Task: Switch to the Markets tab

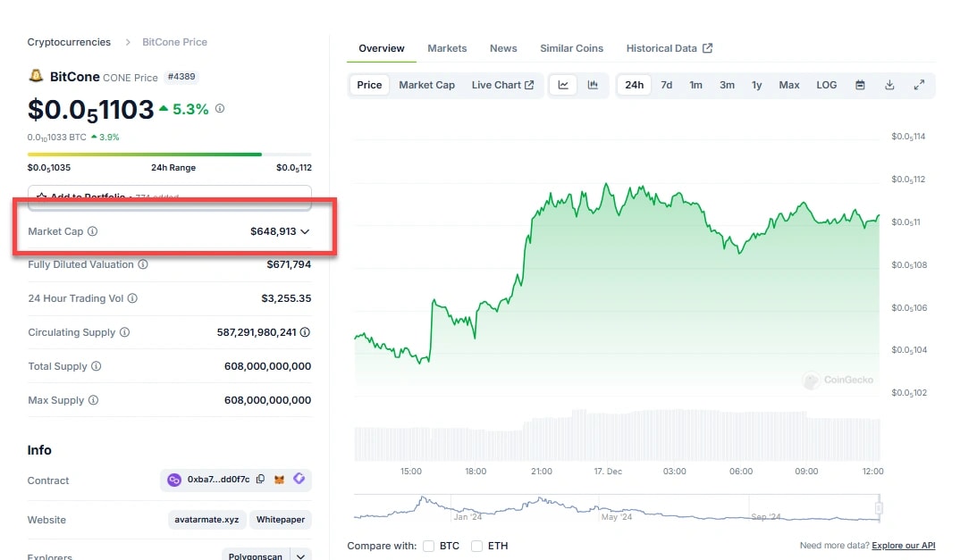Action: pos(447,48)
